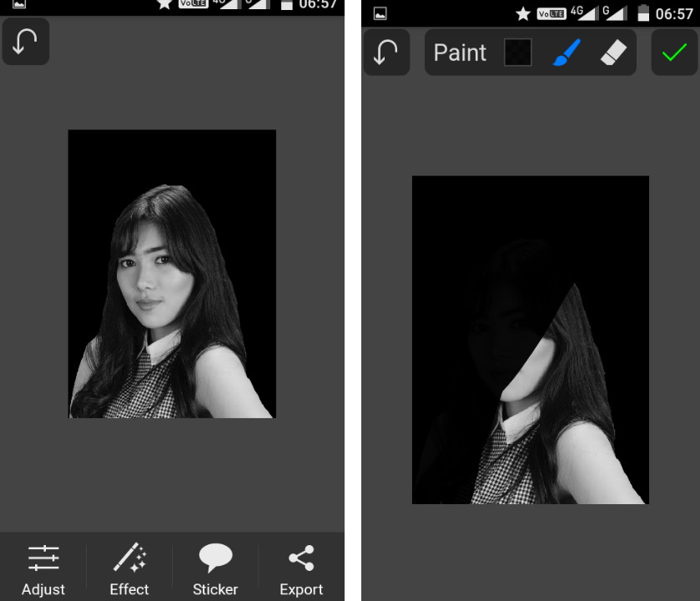Tap the battery icon in right status bar
The image size is (700, 601).
(643, 13)
